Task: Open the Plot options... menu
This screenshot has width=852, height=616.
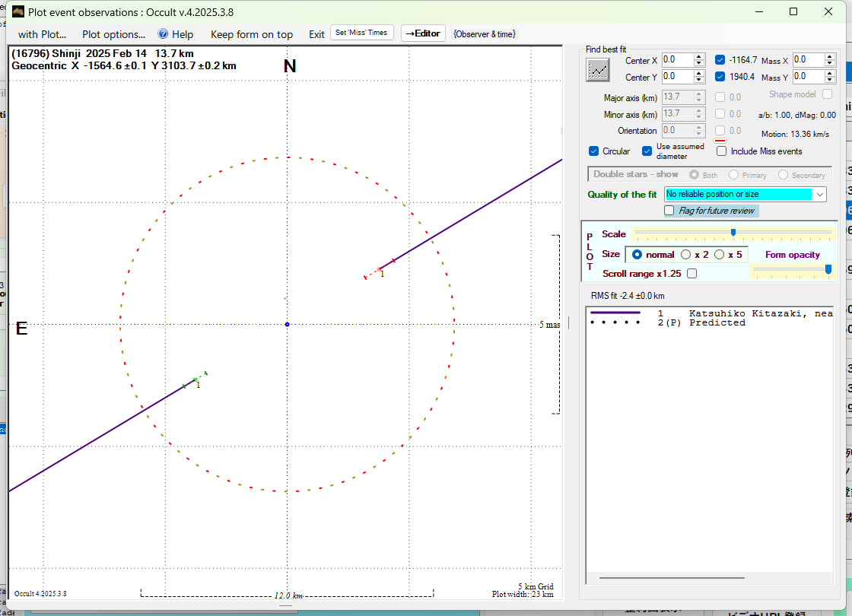Action: coord(113,34)
